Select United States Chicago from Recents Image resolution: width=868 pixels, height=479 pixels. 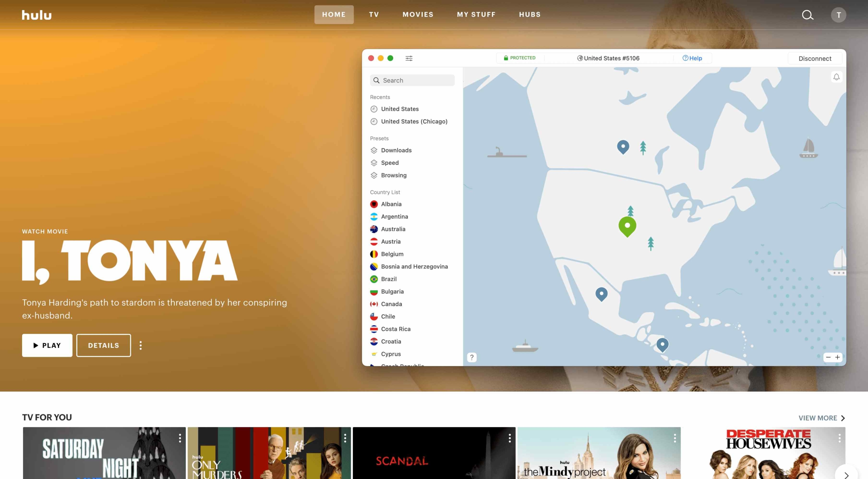(414, 121)
